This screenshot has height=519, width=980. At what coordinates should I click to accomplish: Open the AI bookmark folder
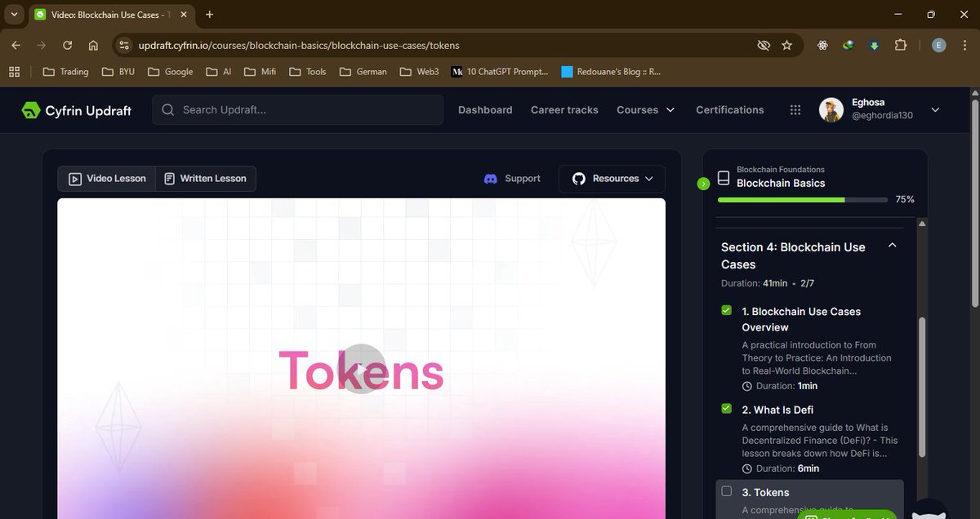pos(219,72)
